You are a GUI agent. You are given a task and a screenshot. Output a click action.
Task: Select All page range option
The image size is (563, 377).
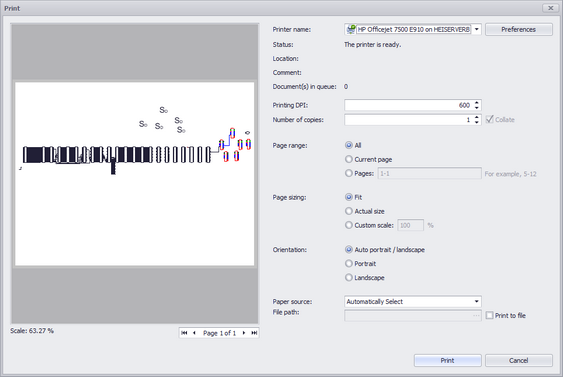pos(349,145)
